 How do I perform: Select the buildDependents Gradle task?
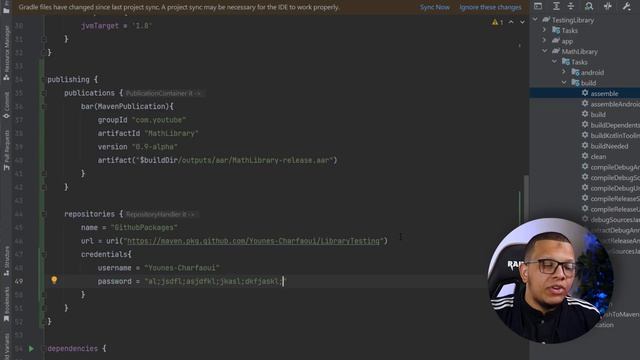[615, 125]
